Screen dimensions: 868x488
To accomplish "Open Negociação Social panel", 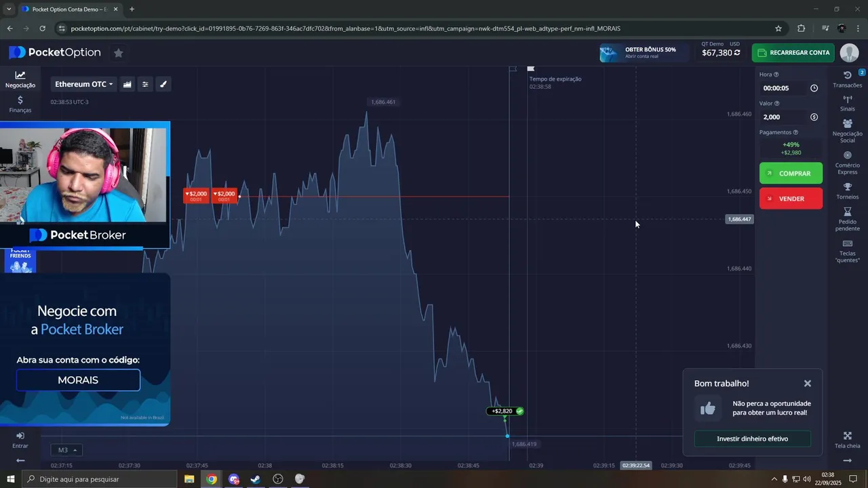I will 848,131.
